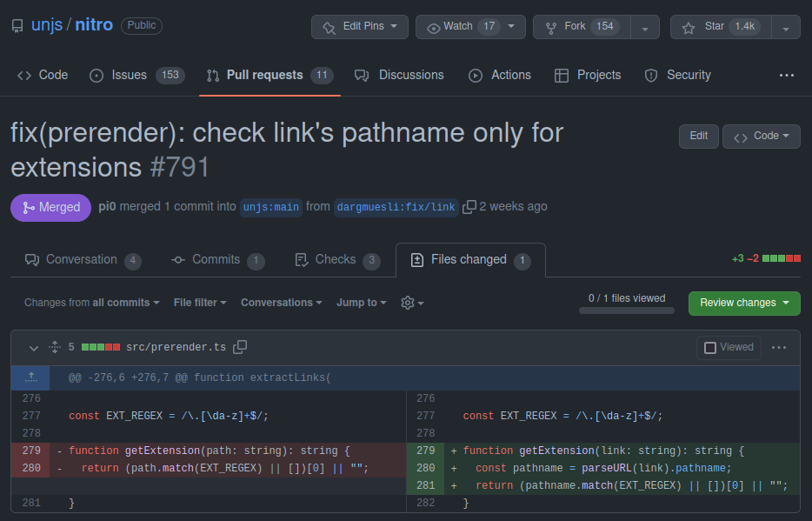Select the Pull requests tab
The height and width of the screenshot is (521, 812).
[270, 75]
